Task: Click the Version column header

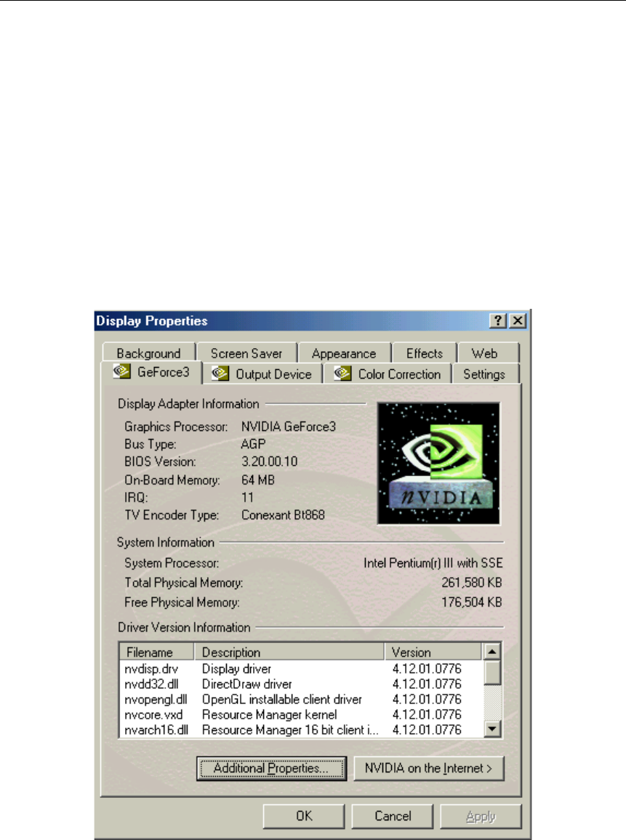Action: tap(433, 652)
